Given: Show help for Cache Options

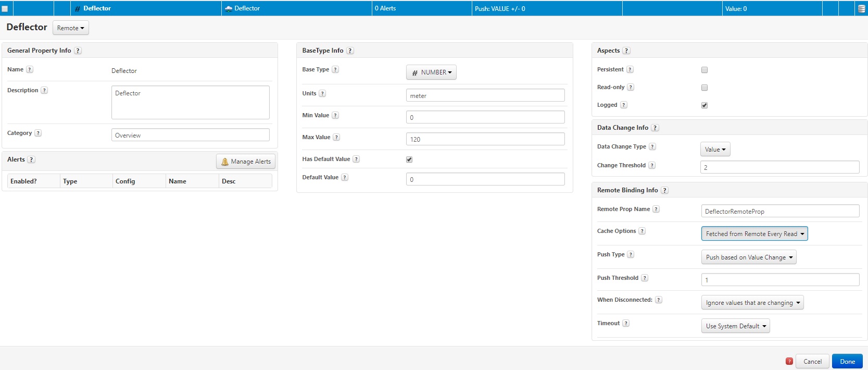Looking at the screenshot, I should click(642, 231).
